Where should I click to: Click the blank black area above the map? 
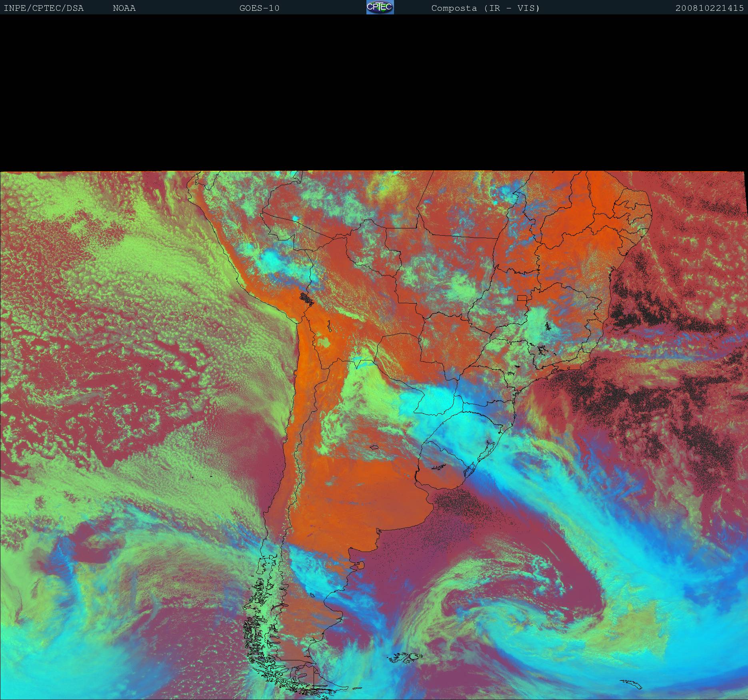[374, 92]
